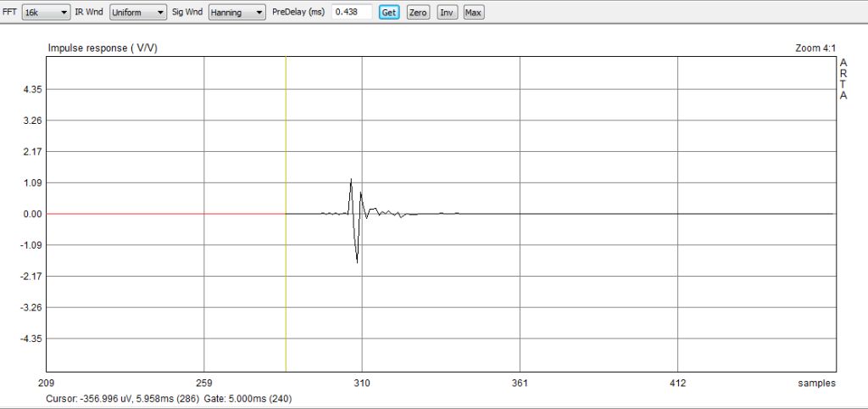Click the 'PreDelay (ms)' label

[298, 12]
